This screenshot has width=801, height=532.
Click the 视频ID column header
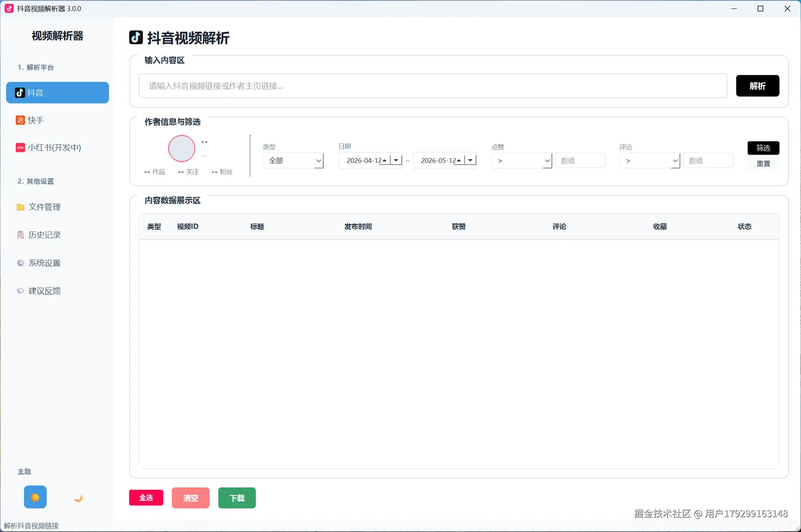coord(188,227)
